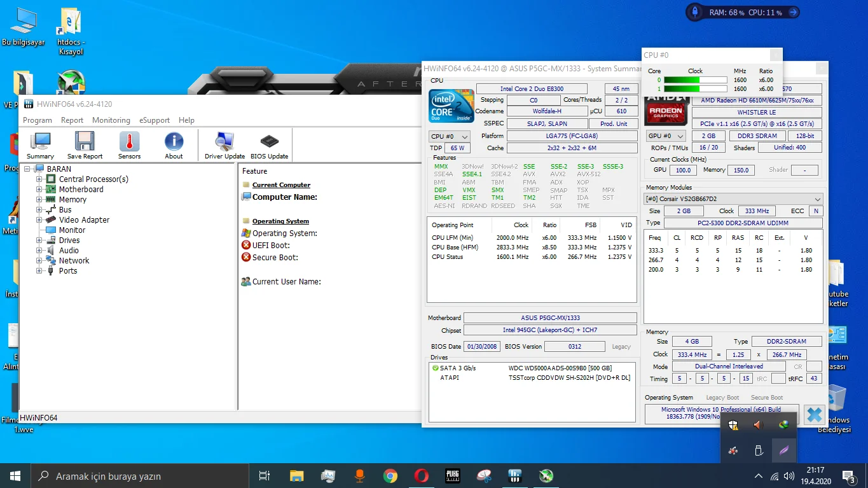Launch Opera browser from the taskbar
The width and height of the screenshot is (868, 488).
(421, 475)
